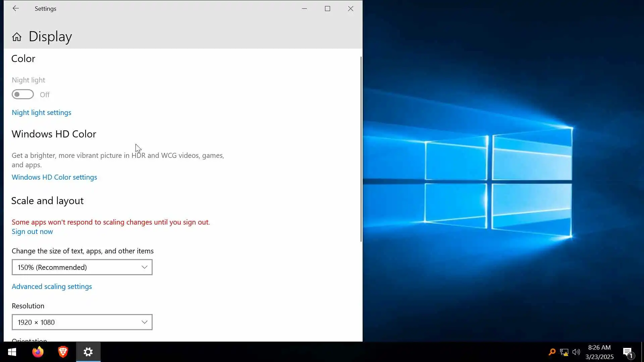
Task: Open the 1920 × 1080 resolution dropdown
Action: click(82, 322)
